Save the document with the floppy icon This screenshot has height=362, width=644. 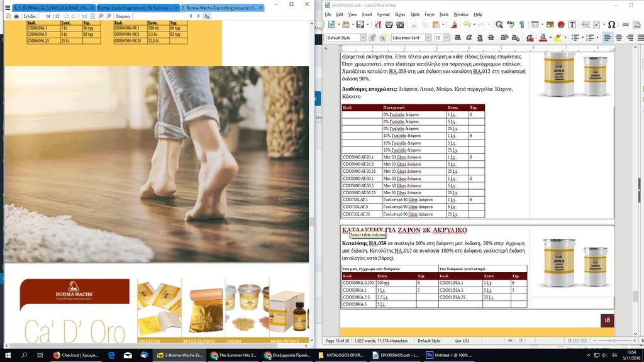point(360,25)
